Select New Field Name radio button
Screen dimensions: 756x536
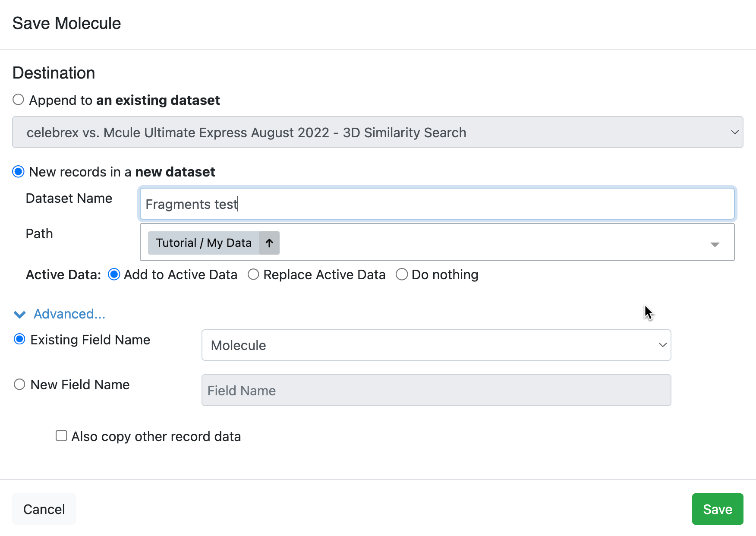[19, 385]
